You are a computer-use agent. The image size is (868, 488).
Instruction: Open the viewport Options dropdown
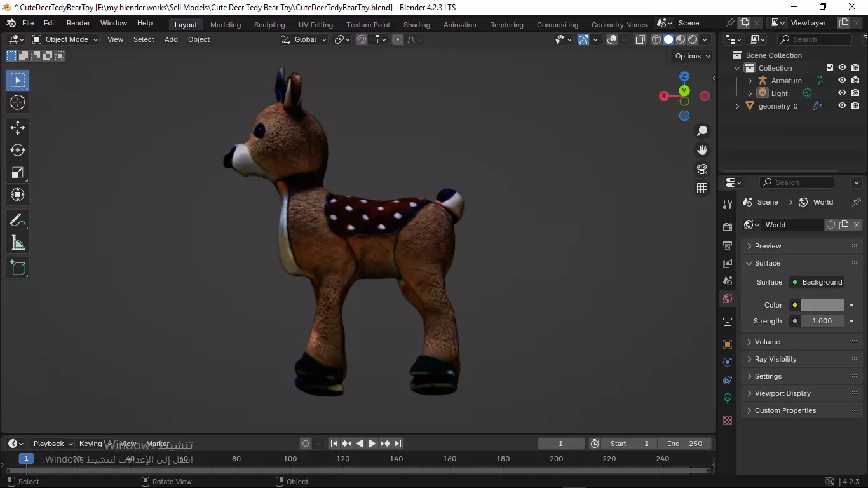click(x=692, y=56)
